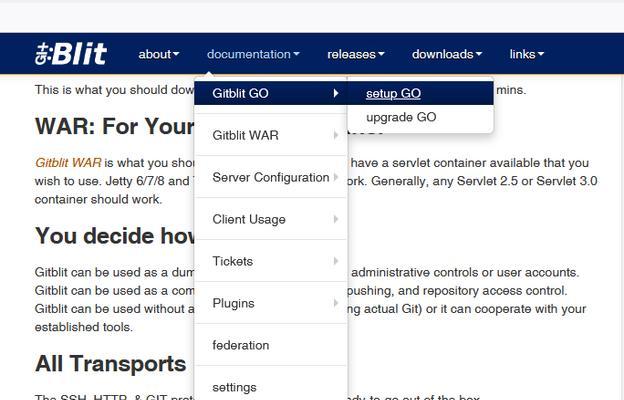
Task: Choose upgrade GO from submenu
Action: (x=421, y=117)
